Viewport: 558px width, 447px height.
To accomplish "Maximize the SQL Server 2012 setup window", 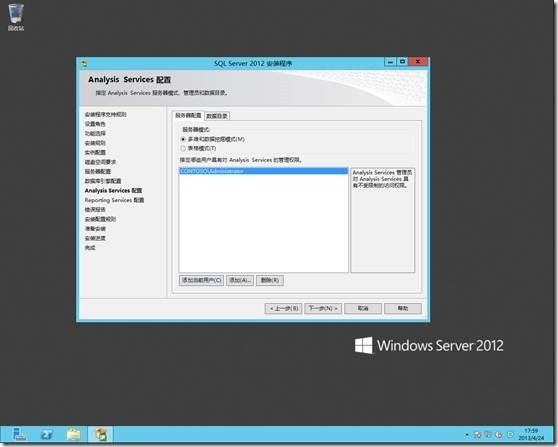I will point(402,62).
